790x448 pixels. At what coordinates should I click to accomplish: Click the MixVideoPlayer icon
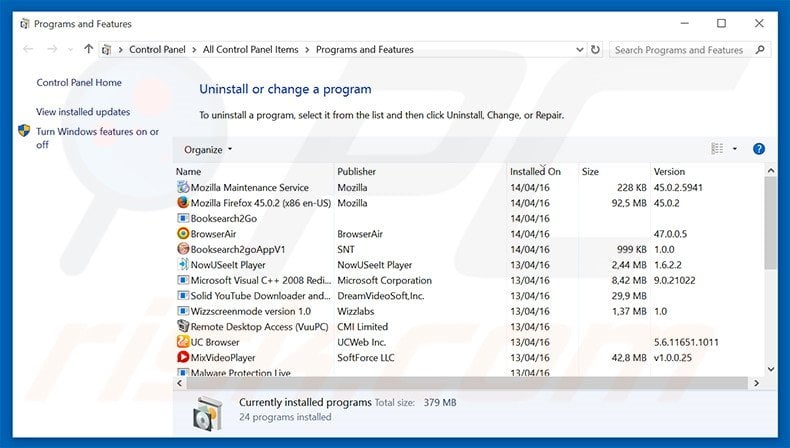point(183,357)
